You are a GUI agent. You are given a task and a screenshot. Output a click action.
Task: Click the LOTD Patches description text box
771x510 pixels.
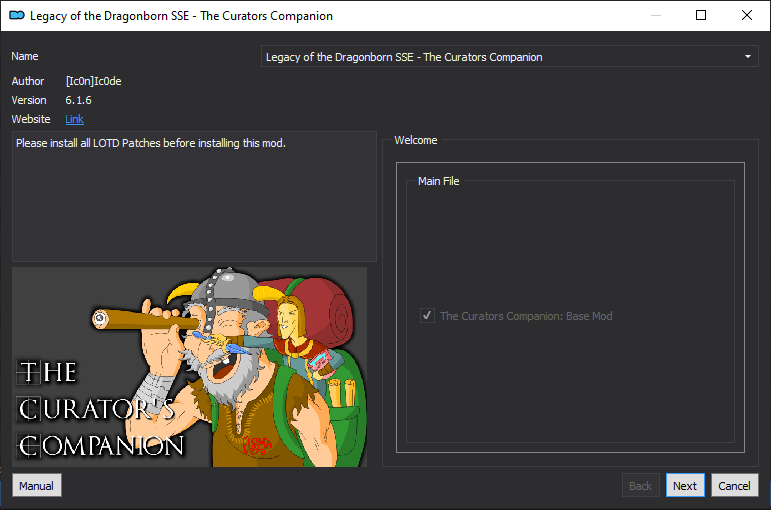(x=194, y=196)
